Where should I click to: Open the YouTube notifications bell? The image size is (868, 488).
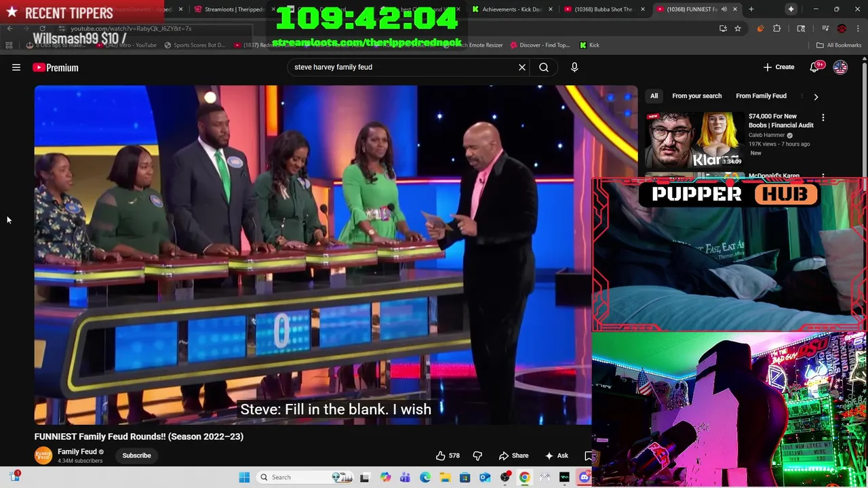pyautogui.click(x=815, y=67)
